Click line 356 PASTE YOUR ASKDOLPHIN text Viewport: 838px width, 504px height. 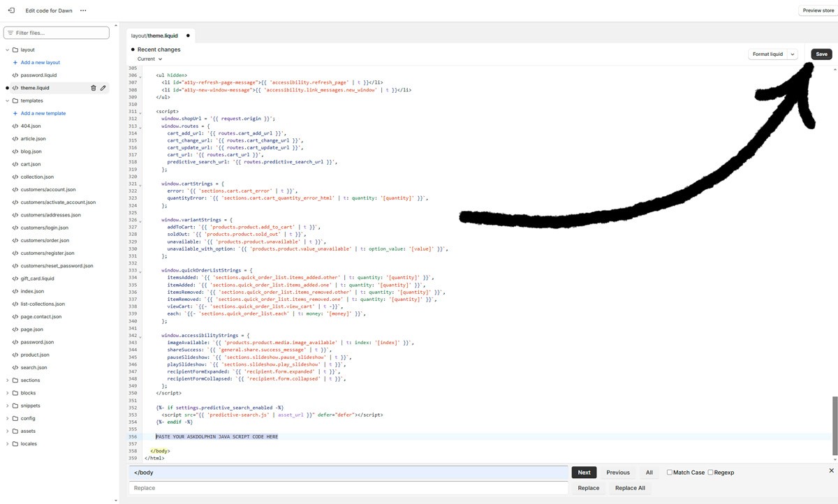[216, 436]
